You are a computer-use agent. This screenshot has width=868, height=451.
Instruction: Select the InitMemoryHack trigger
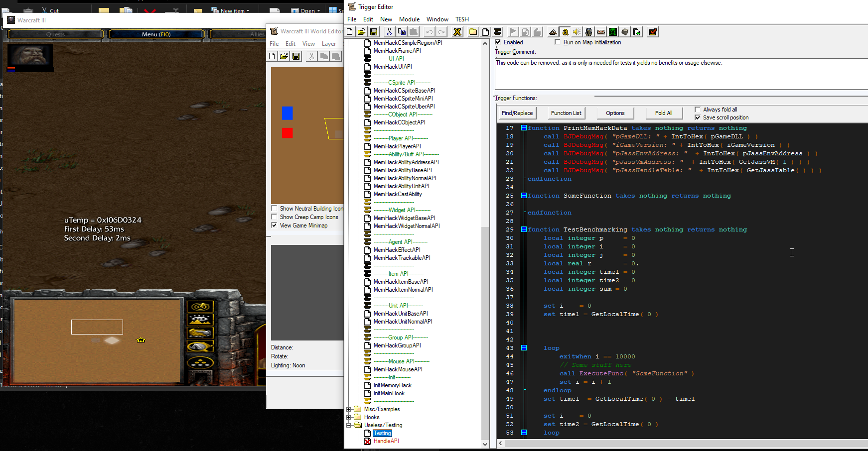[393, 385]
